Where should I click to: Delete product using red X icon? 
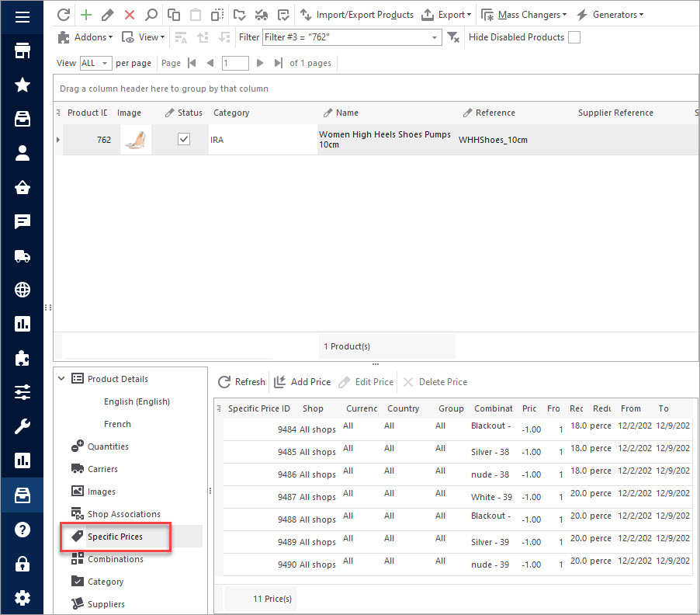coord(130,15)
